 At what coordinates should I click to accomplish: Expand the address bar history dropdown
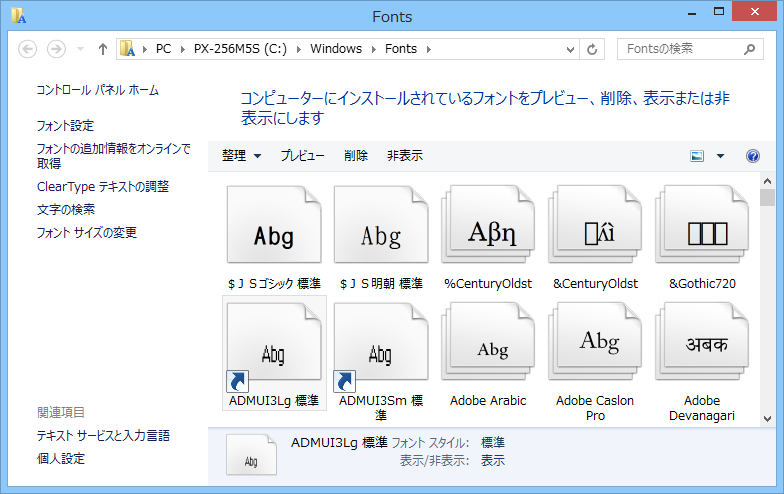click(x=570, y=49)
